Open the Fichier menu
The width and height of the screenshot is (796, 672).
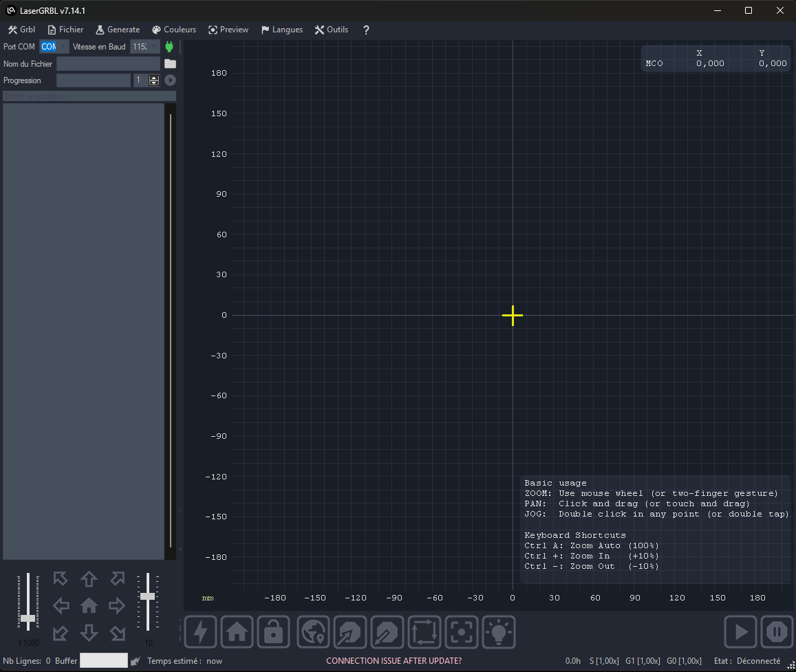click(x=65, y=30)
